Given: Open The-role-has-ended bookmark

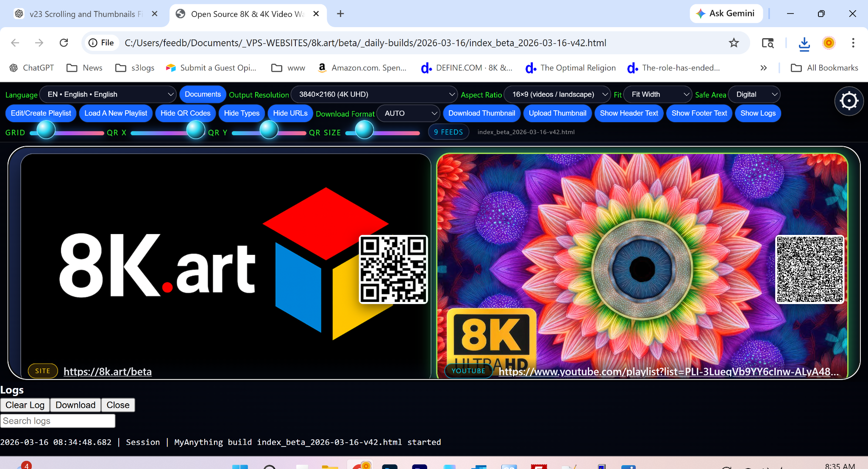Looking at the screenshot, I should 673,68.
